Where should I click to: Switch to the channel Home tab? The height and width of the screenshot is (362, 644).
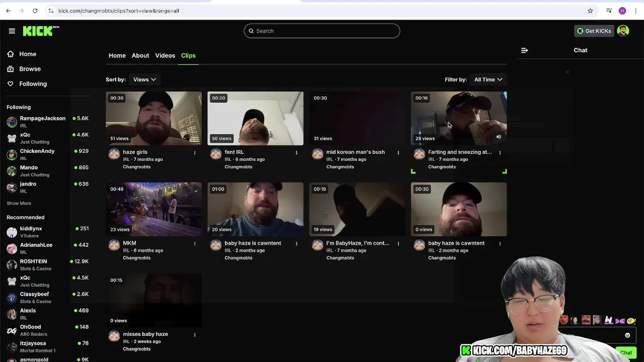pyautogui.click(x=117, y=55)
